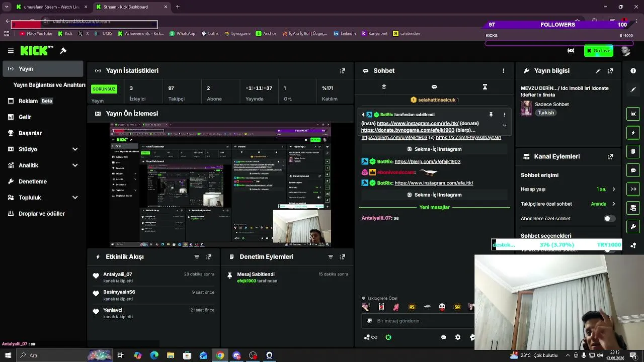Expand the pinned message with chevron
Screen dimensions: 644x362
point(504,125)
